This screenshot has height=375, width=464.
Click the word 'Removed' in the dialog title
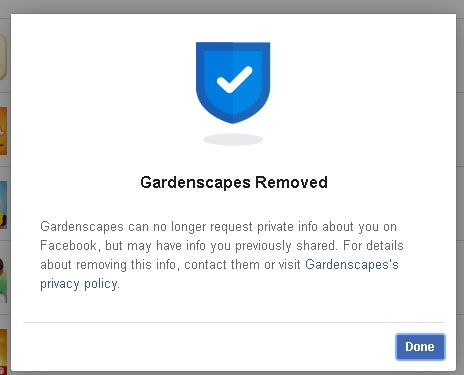291,182
